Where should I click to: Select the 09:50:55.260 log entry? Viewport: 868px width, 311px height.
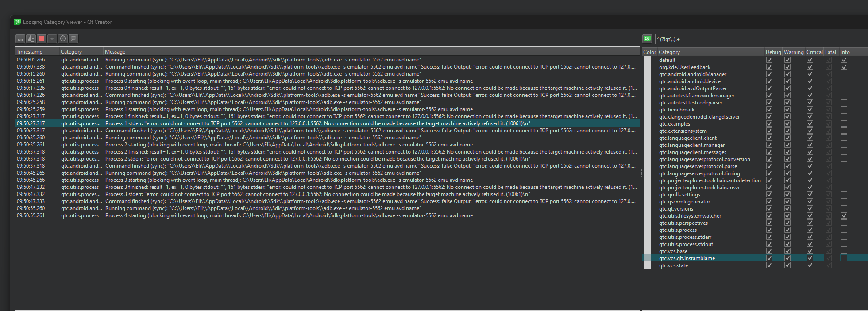[x=328, y=208]
